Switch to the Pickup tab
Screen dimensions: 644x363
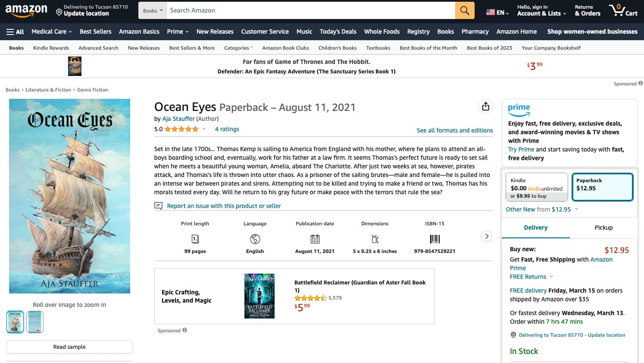[x=603, y=227]
